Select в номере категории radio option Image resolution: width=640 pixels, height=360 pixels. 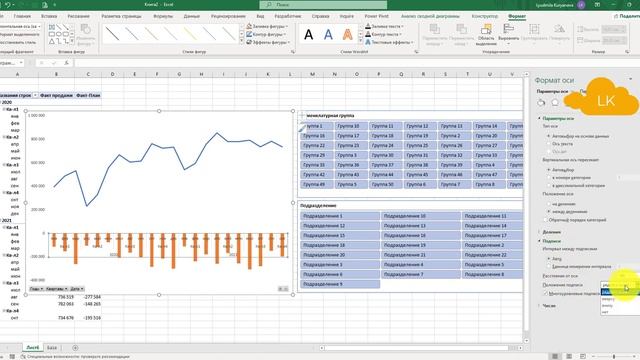549,178
